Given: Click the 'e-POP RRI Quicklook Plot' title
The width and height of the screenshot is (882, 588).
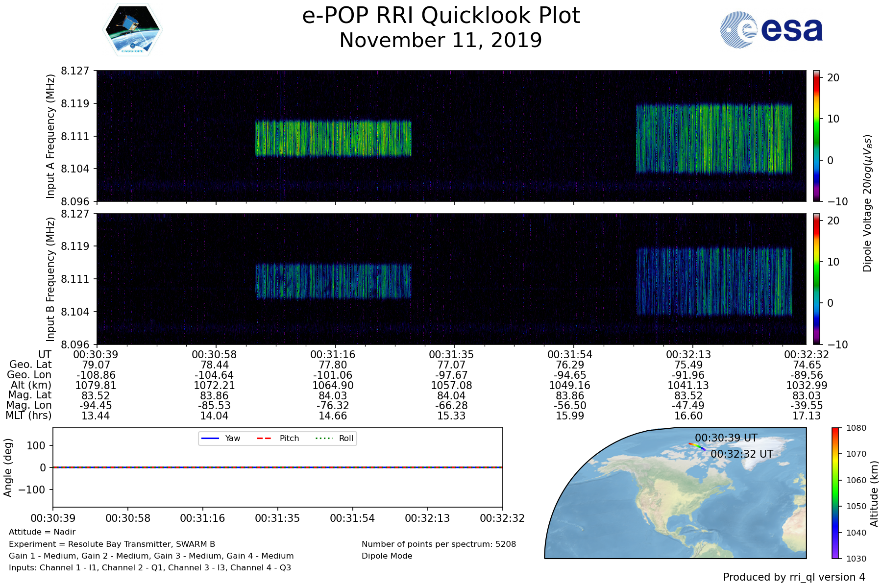Looking at the screenshot, I should pos(441,16).
